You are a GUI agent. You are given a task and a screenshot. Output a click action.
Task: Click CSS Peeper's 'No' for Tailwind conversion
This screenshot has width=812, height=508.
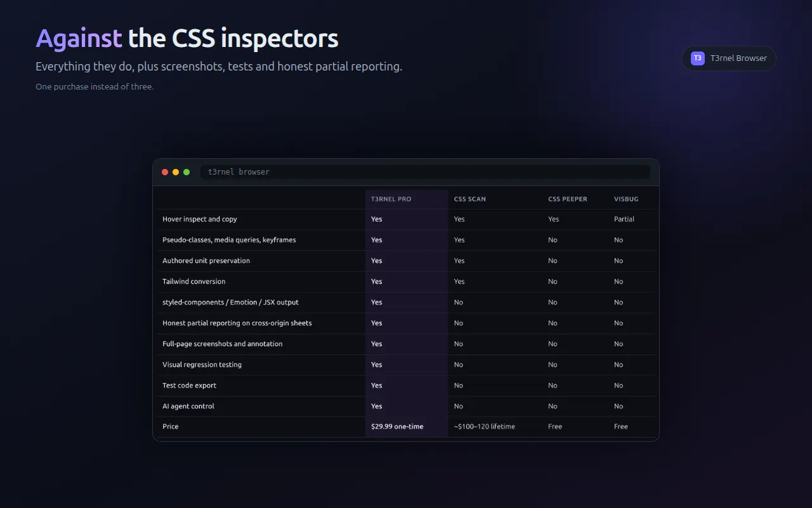(553, 282)
